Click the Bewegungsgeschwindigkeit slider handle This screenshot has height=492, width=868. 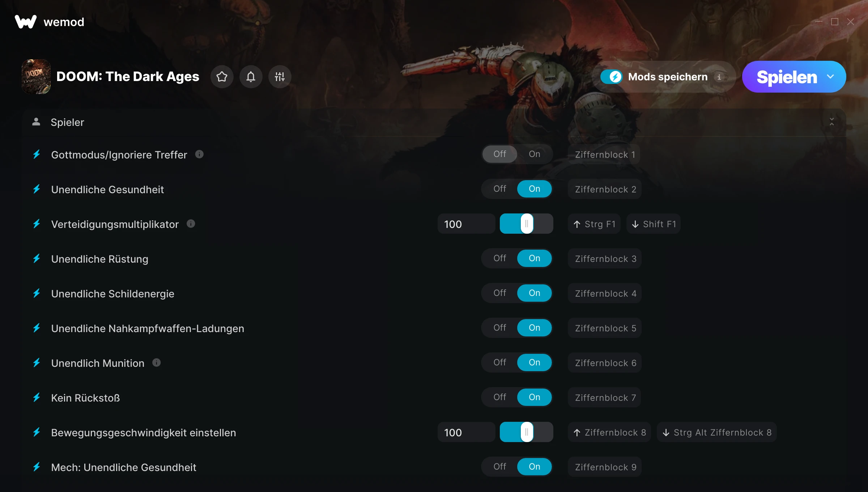[527, 432]
